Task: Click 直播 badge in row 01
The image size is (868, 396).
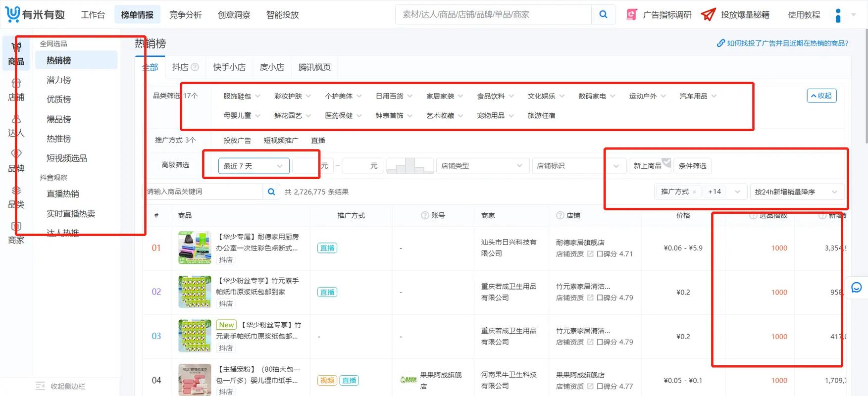Action: click(327, 248)
